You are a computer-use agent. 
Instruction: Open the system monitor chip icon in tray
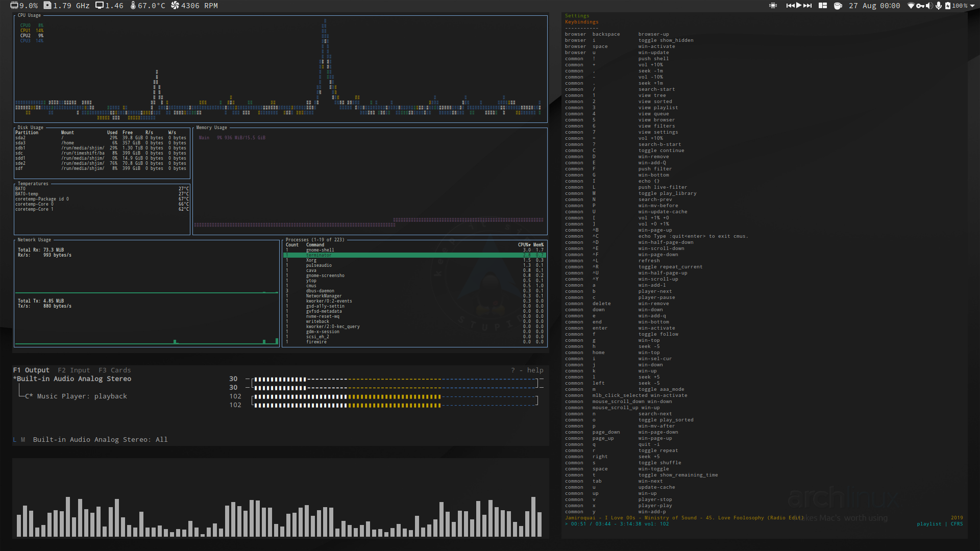coord(773,6)
